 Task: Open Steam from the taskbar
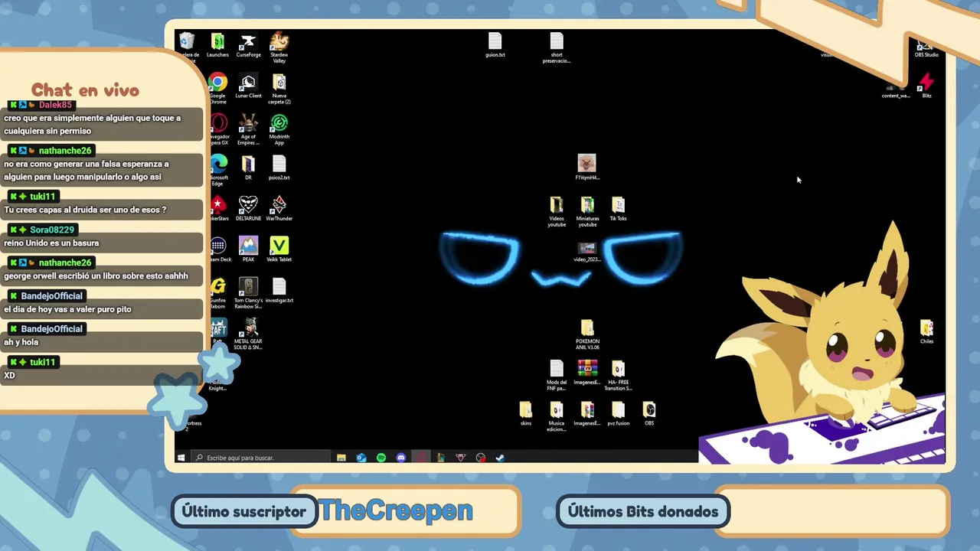click(x=501, y=458)
